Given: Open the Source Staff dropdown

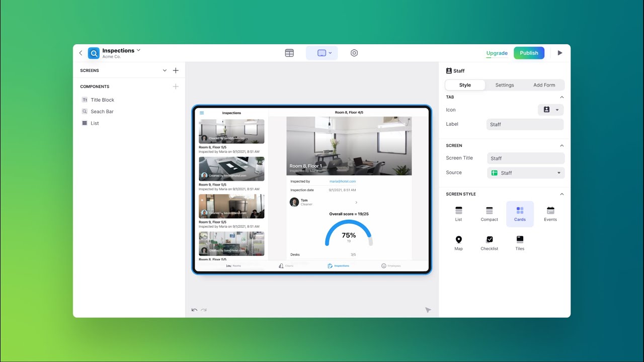Looking at the screenshot, I should pyautogui.click(x=526, y=173).
